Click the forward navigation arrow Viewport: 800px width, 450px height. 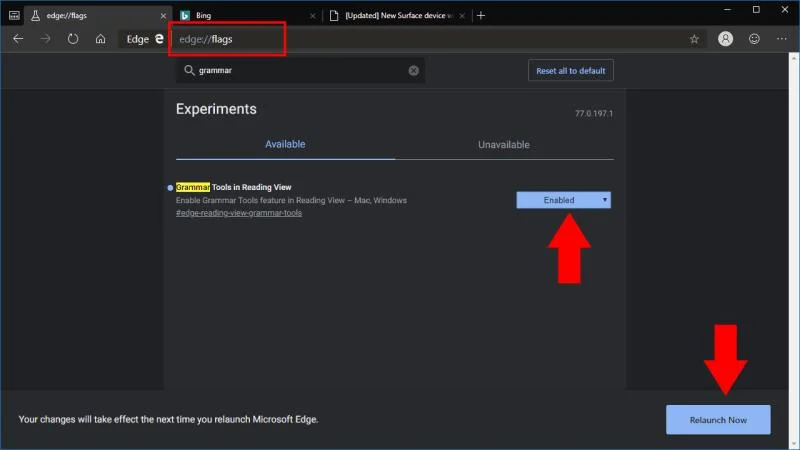coord(45,39)
